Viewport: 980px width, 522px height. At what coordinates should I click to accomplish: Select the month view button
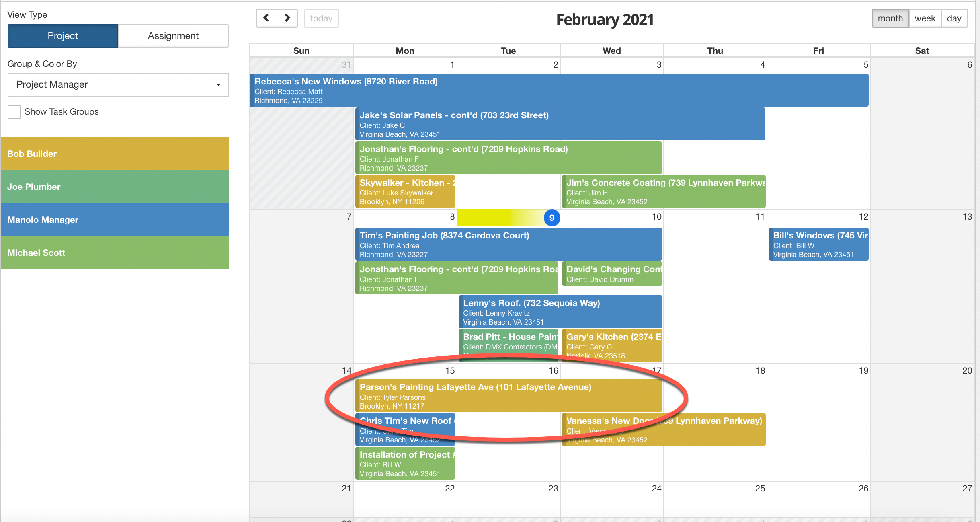tap(890, 18)
